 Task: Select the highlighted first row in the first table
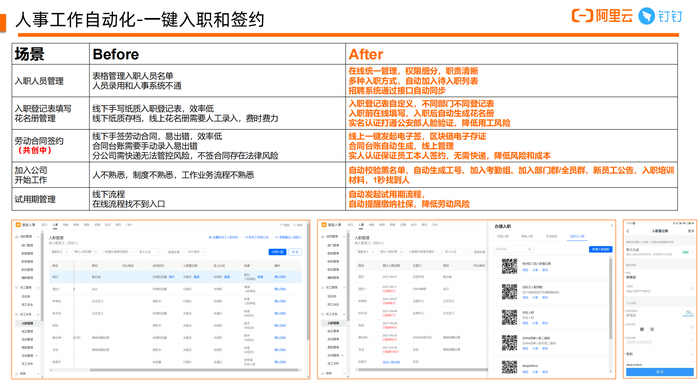[x=175, y=277]
